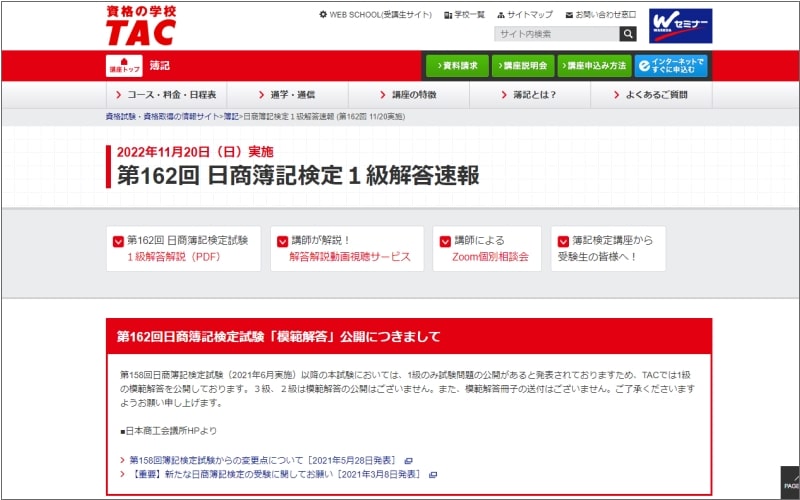This screenshot has width=800, height=500.
Task: Click the green 講座申込み方法 button
Action: pos(594,66)
